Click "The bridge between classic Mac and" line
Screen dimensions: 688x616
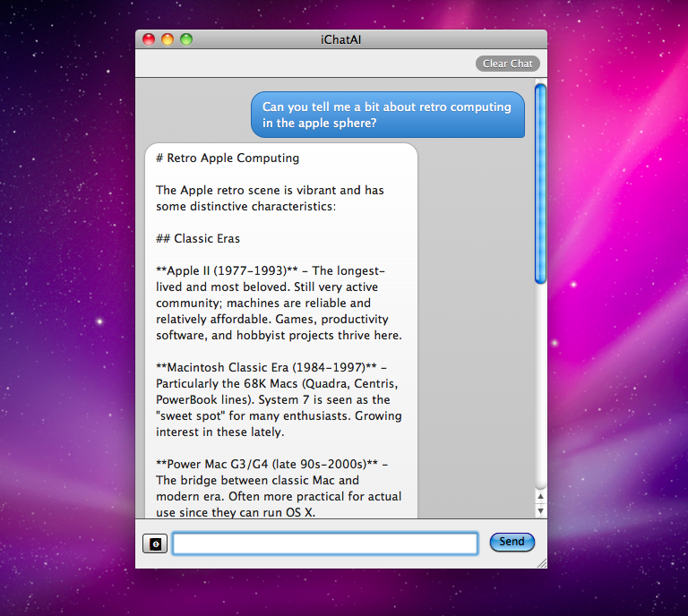coord(258,480)
